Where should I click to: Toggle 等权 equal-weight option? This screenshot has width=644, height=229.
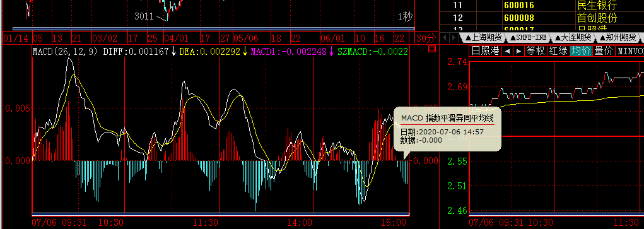[535, 51]
